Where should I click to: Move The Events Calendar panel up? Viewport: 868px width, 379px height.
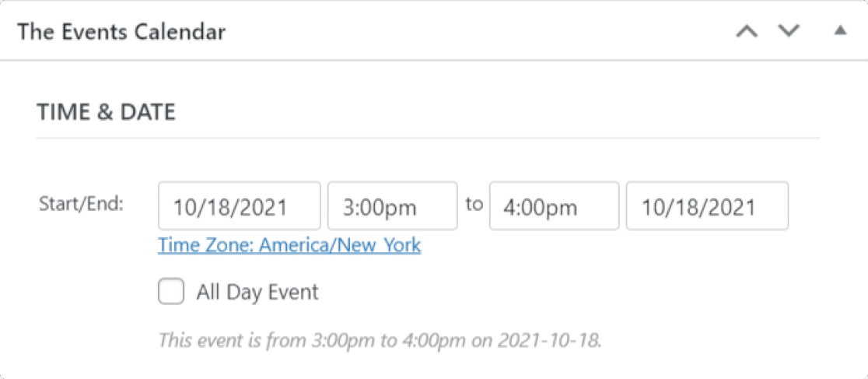tap(747, 32)
